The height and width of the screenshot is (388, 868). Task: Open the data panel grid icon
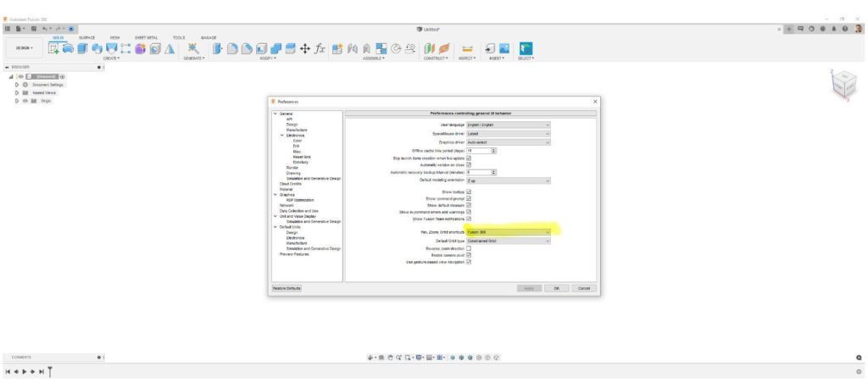tap(7, 29)
